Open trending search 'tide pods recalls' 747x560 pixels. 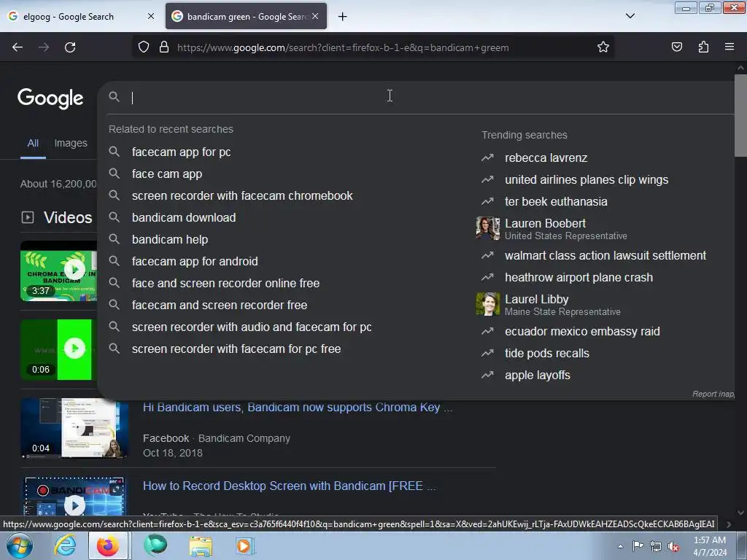coord(547,354)
